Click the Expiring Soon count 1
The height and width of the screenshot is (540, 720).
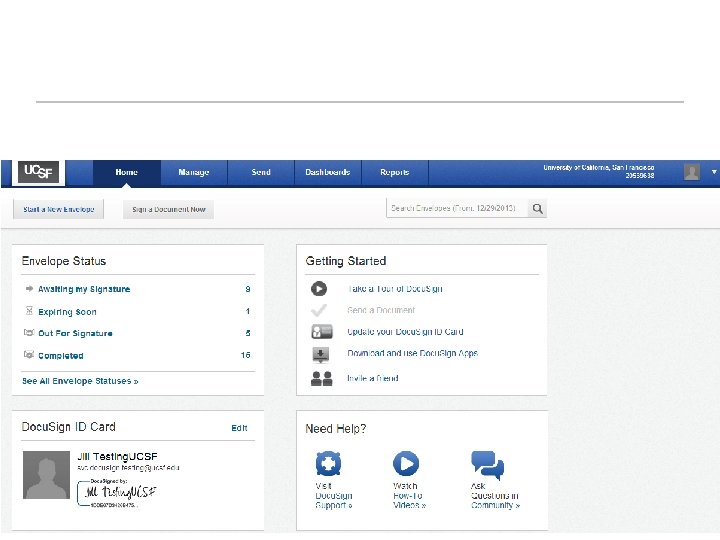[248, 311]
